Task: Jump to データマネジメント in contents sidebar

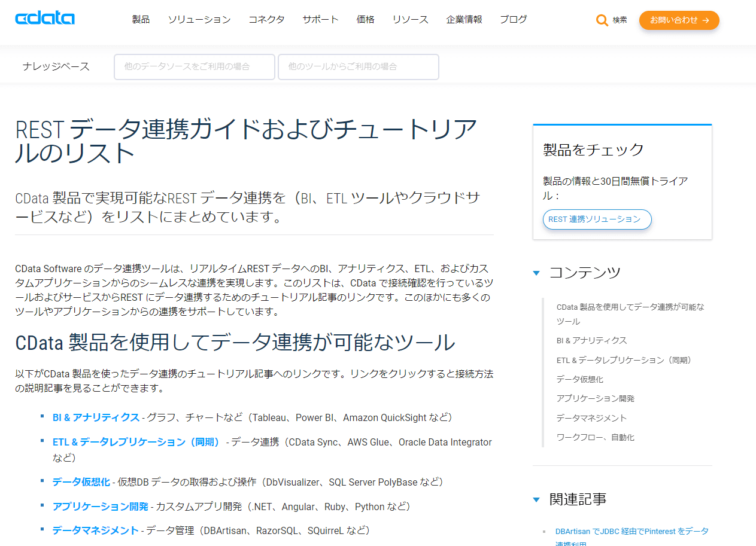Action: coord(591,418)
